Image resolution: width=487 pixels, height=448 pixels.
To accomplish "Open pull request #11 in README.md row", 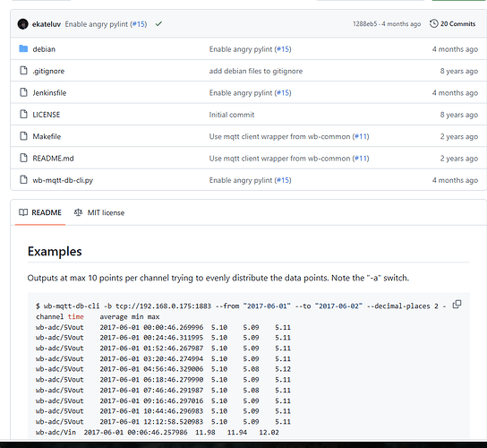I will point(361,159).
